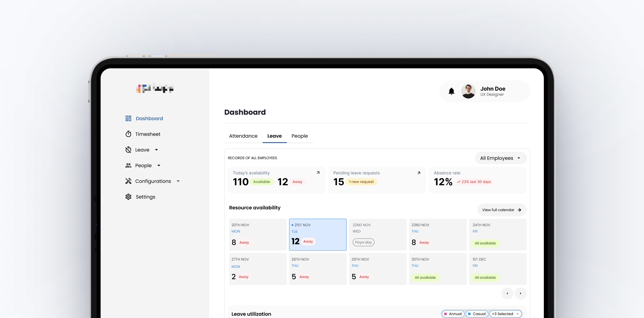This screenshot has width=644, height=318.
Task: Select the 24th Nov Friday card
Action: 498,234
